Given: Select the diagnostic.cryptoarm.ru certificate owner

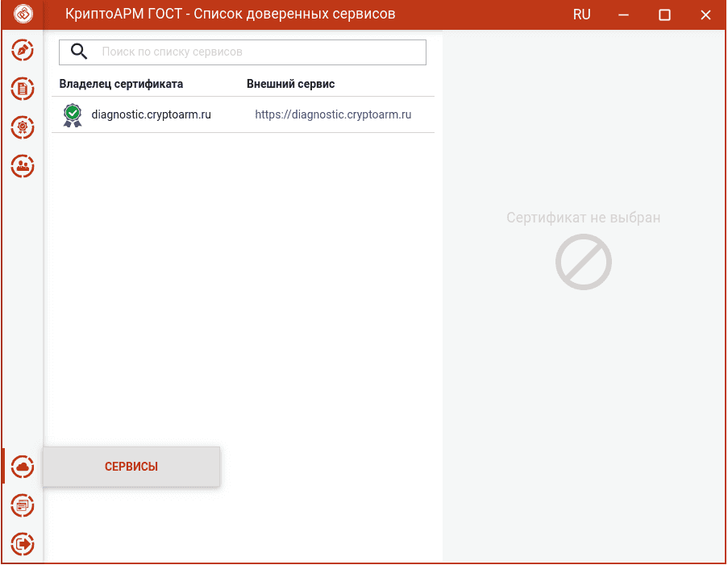Looking at the screenshot, I should [151, 114].
